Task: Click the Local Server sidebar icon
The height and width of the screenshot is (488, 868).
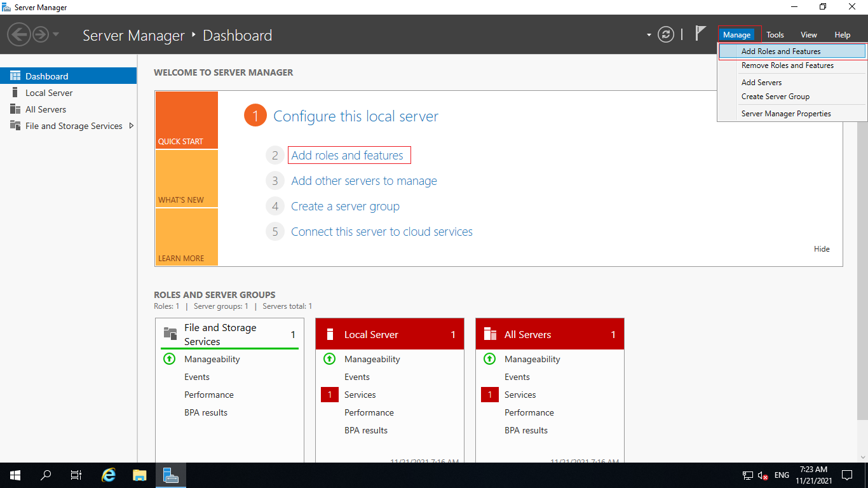Action: (x=15, y=92)
